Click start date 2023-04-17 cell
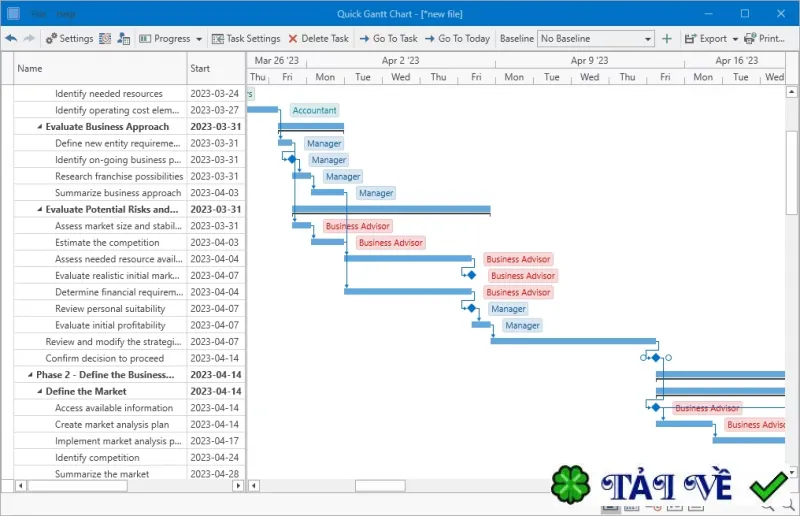This screenshot has width=800, height=516. click(215, 441)
